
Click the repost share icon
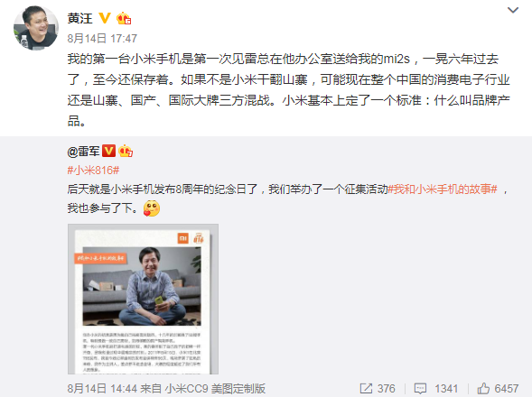pos(366,389)
